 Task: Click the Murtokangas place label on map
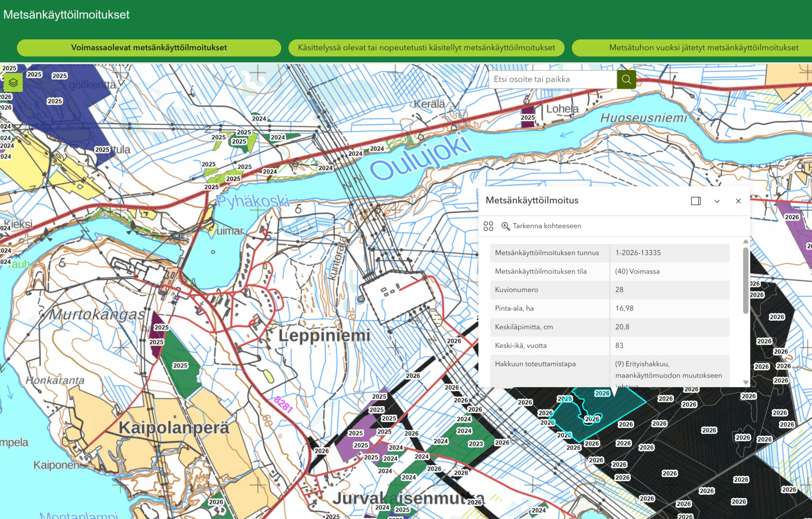97,314
